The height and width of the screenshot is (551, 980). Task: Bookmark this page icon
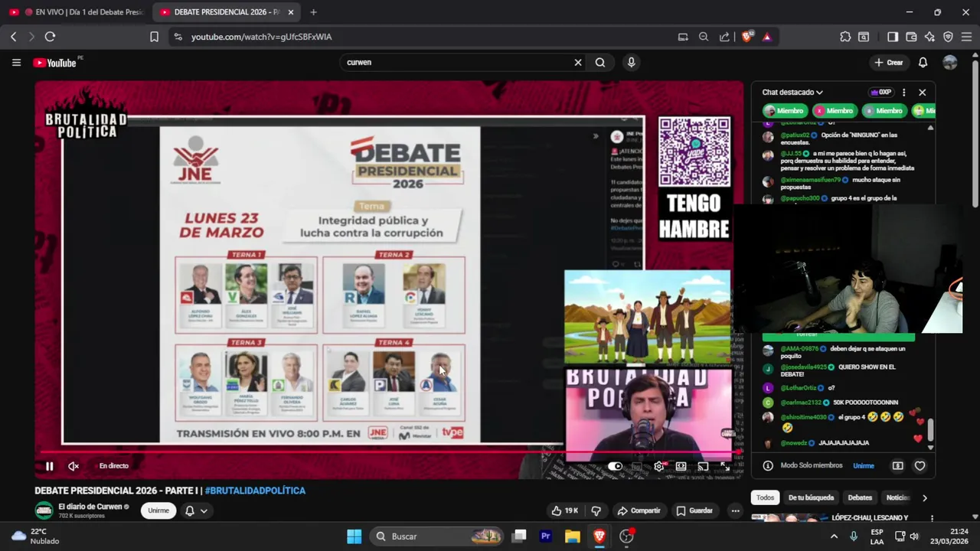click(154, 37)
